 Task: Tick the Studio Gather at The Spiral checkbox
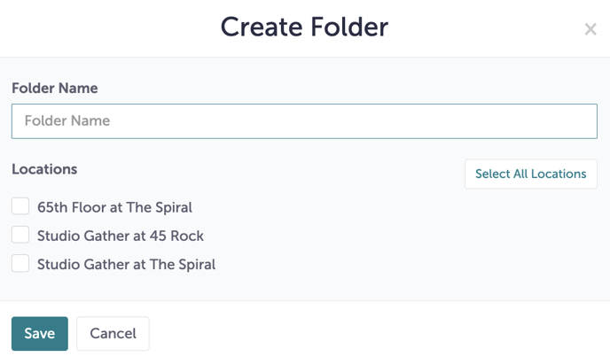20,263
